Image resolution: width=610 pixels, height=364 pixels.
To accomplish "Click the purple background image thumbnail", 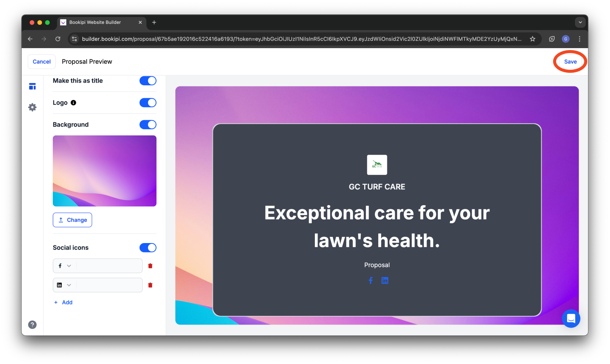I will 105,171.
